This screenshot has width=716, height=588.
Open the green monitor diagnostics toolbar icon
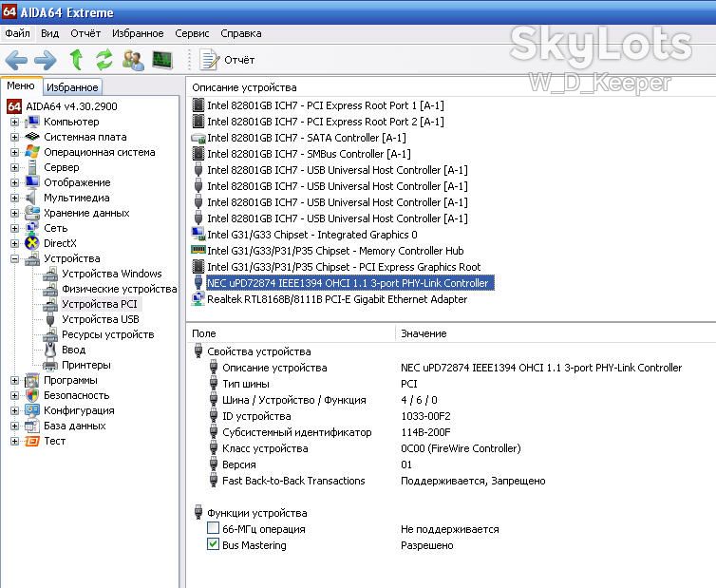[162, 60]
